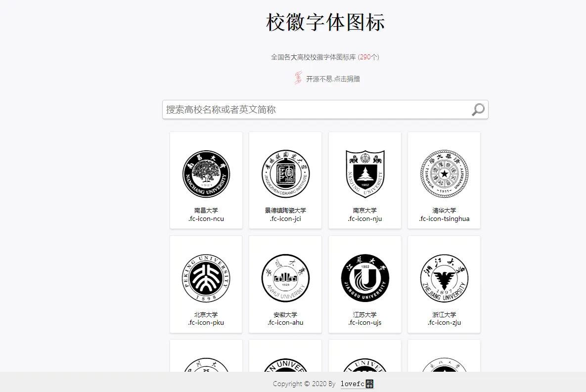Click the red donate icon beside 开源不易
Image resolution: width=586 pixels, height=392 pixels.
click(x=298, y=78)
